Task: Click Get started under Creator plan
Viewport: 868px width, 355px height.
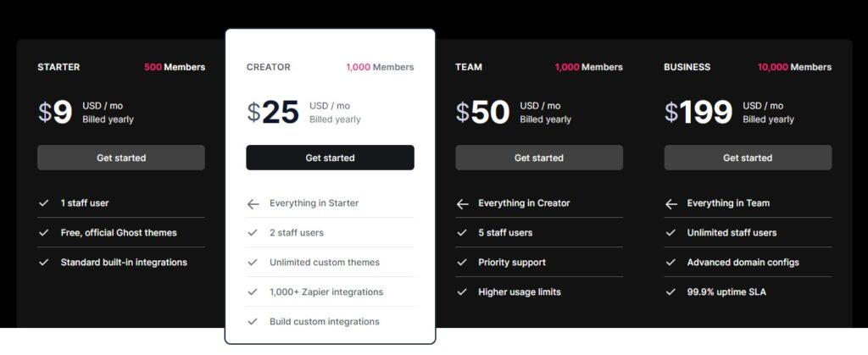Action: (330, 158)
